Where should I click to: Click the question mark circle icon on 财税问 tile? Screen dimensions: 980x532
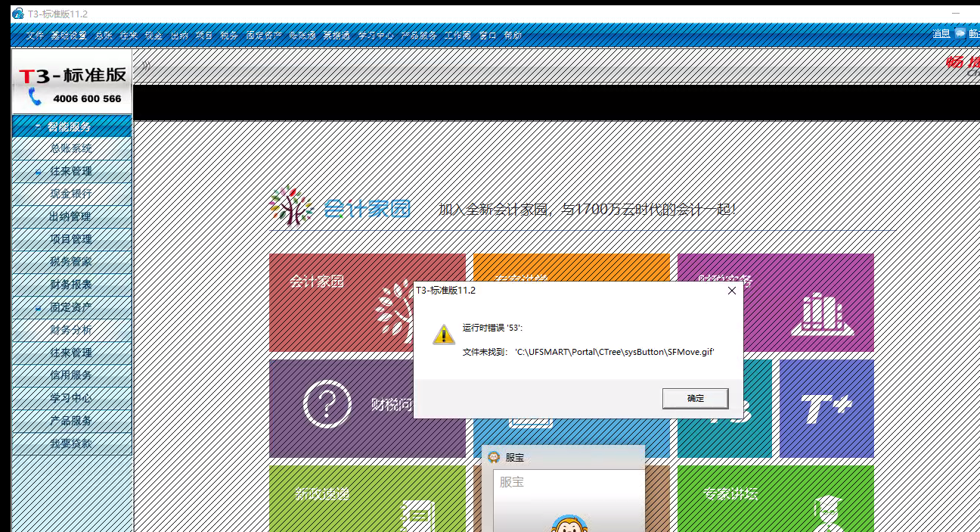click(327, 404)
